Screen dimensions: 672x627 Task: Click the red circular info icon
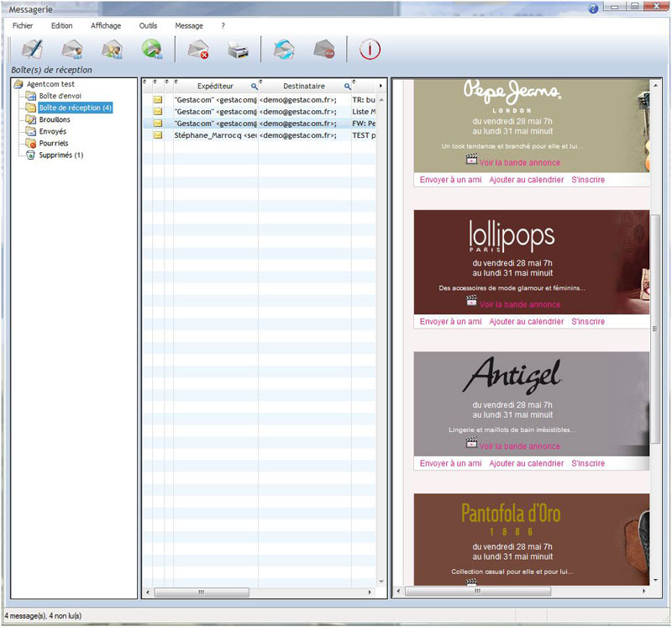point(370,49)
